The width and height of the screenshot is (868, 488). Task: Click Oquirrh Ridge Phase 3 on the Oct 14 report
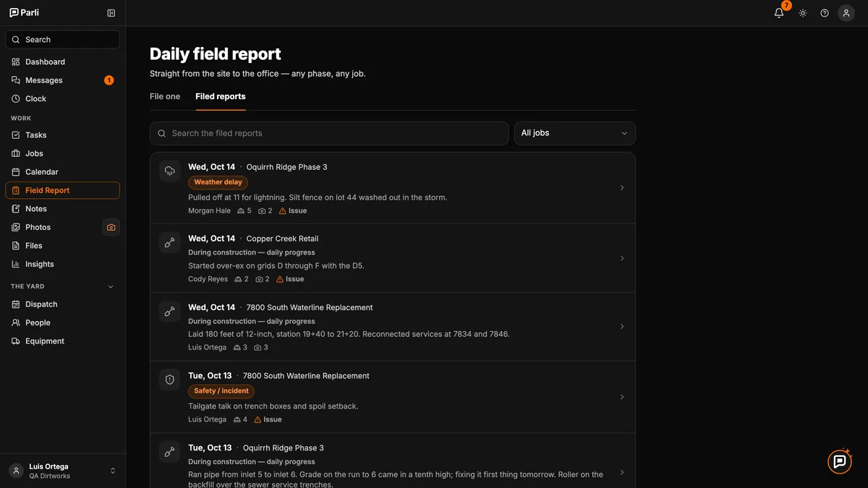point(286,167)
